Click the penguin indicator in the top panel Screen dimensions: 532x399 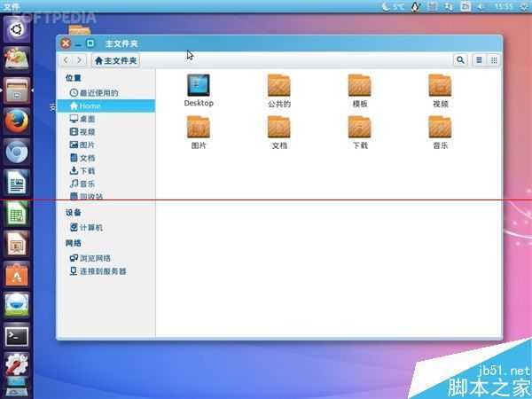click(416, 6)
